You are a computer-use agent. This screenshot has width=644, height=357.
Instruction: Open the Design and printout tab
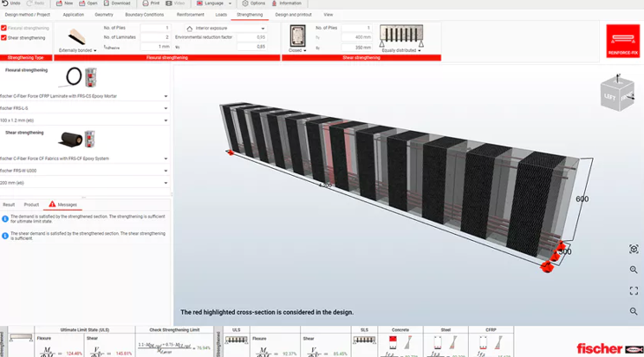point(293,15)
